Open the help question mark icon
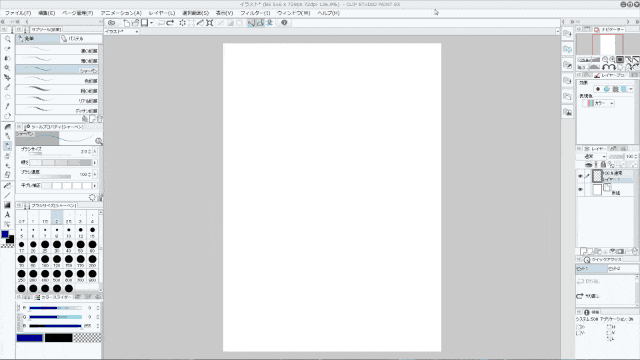The image size is (640, 360). point(284,23)
